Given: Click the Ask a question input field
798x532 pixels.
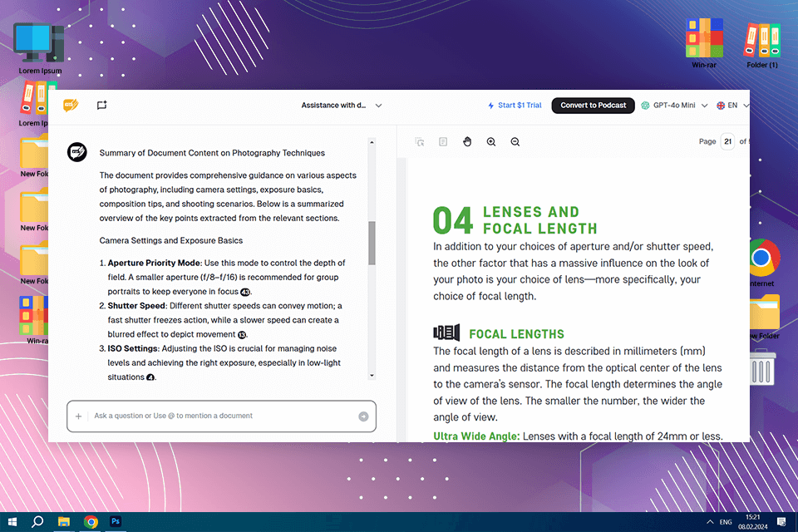Looking at the screenshot, I should tap(221, 416).
